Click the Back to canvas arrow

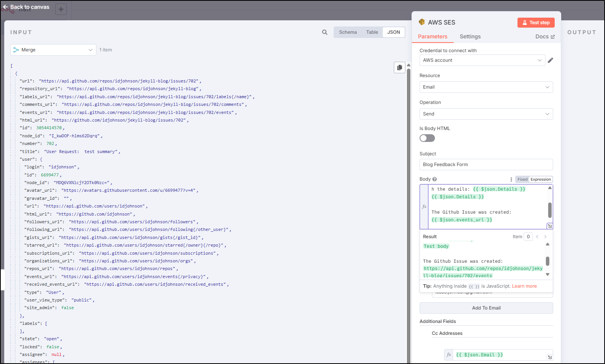click(x=5, y=7)
